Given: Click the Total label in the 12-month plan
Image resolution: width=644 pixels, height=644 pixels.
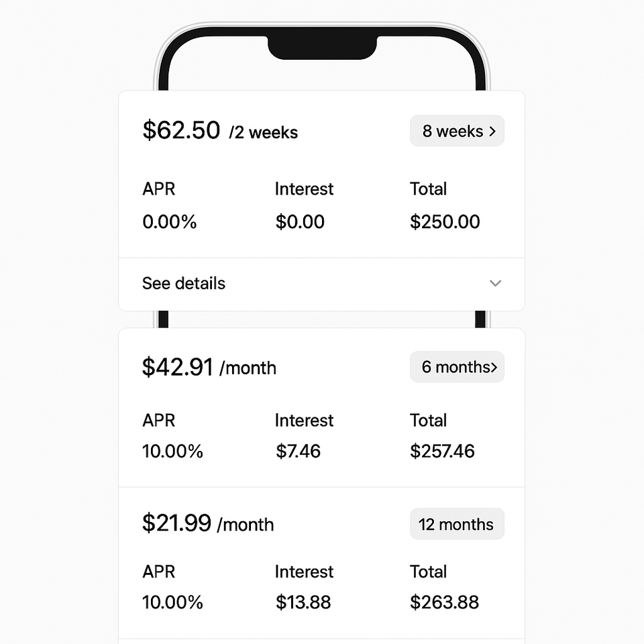Looking at the screenshot, I should 428,572.
